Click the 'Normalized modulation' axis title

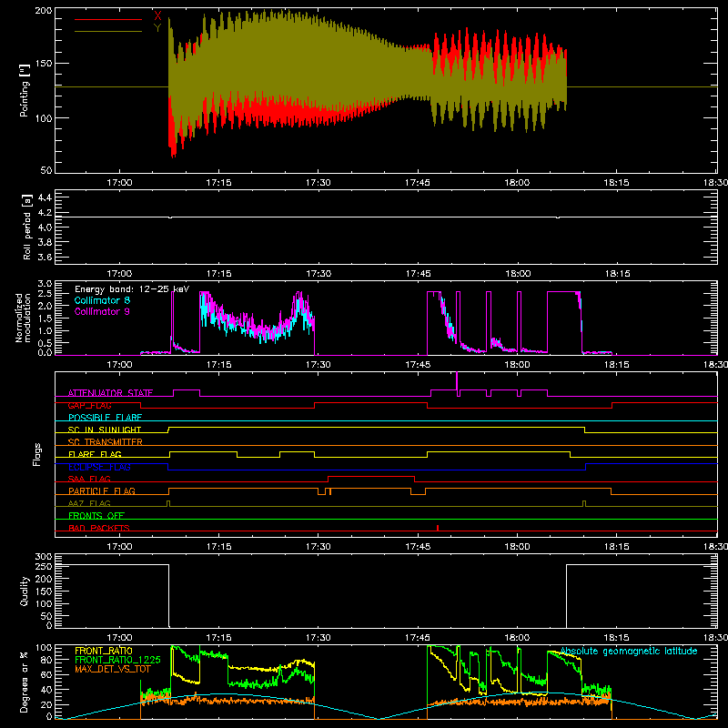click(x=23, y=318)
